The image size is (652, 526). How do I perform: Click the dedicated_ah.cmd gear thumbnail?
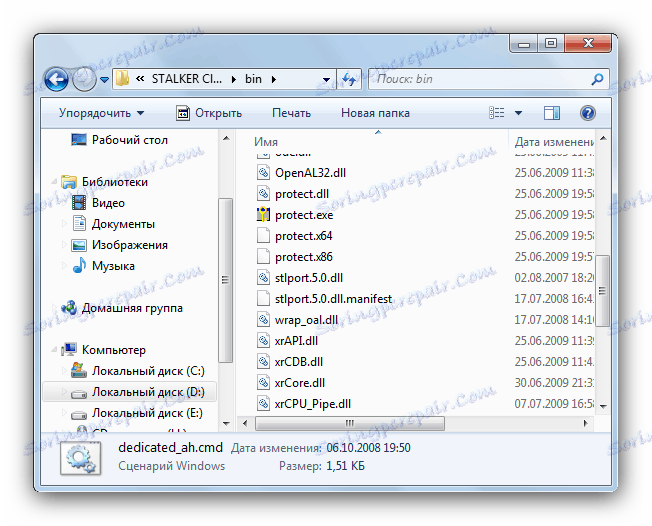point(81,457)
